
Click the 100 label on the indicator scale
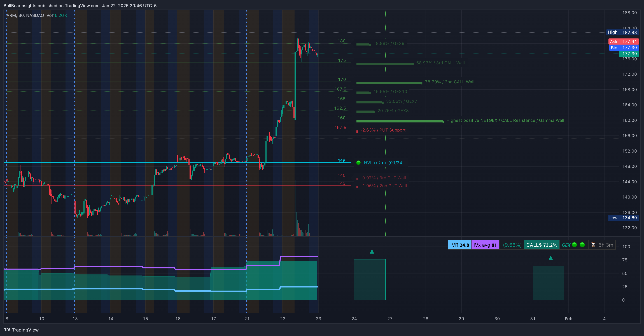626,247
